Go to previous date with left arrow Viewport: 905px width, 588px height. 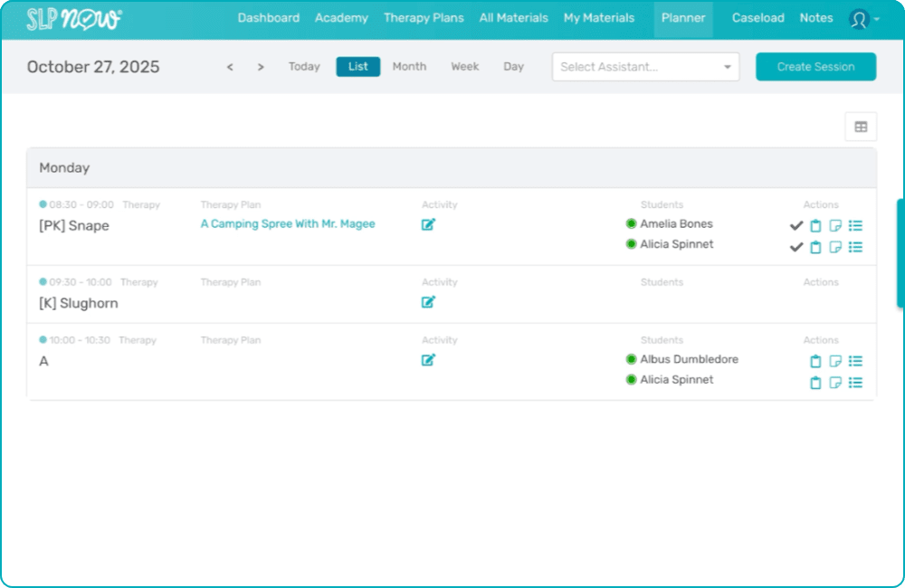pyautogui.click(x=230, y=67)
